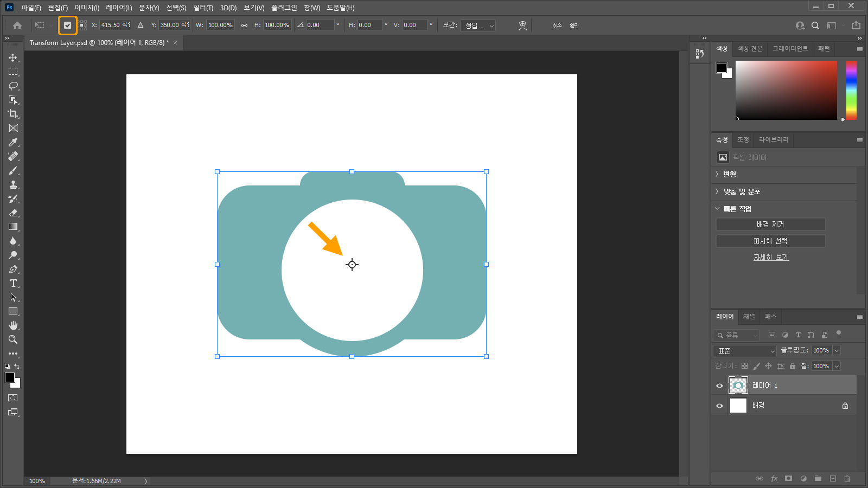868x488 pixels.
Task: Select the Lasso tool
Action: tap(13, 86)
